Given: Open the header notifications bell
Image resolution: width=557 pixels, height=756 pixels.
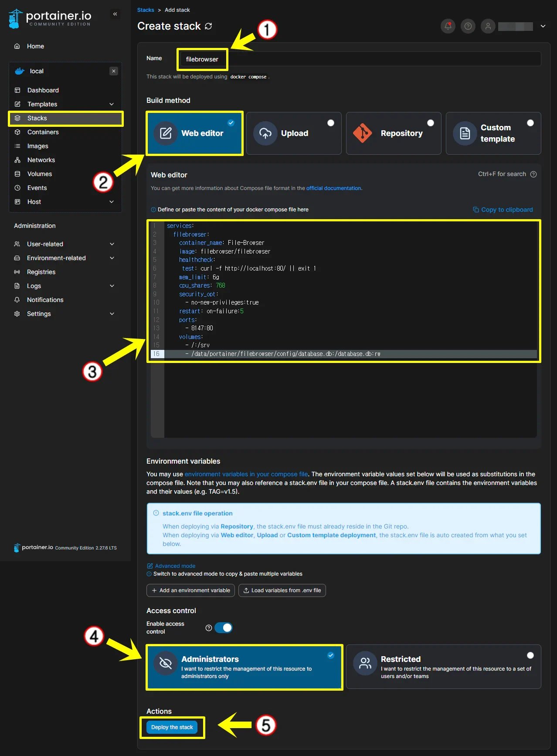Looking at the screenshot, I should pos(448,26).
